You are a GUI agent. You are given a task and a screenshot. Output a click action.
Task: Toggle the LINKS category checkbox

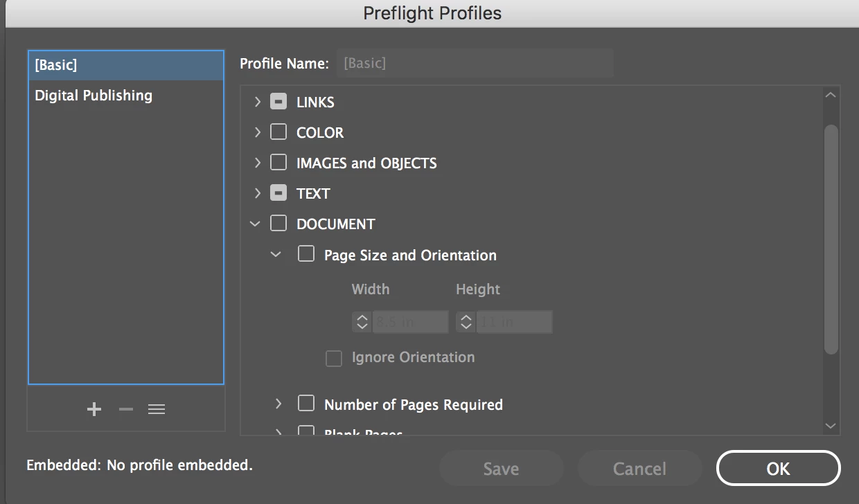(x=278, y=102)
